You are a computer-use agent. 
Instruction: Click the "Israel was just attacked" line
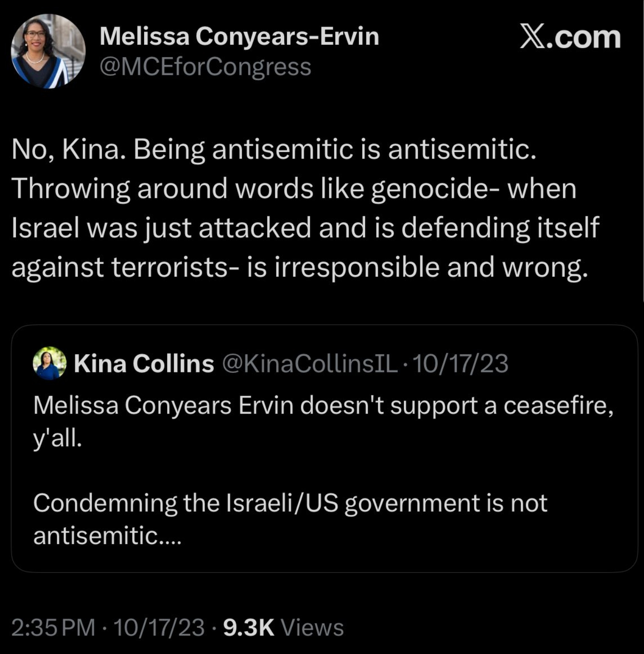pos(304,228)
